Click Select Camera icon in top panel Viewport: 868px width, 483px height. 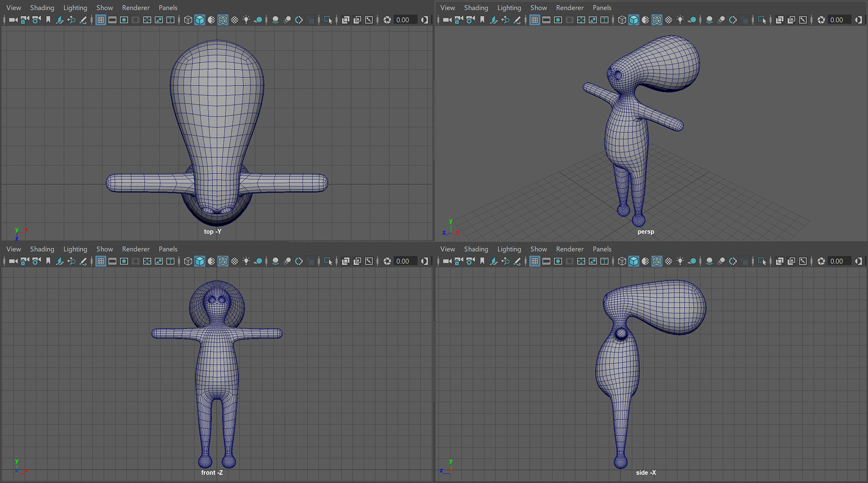click(13, 20)
